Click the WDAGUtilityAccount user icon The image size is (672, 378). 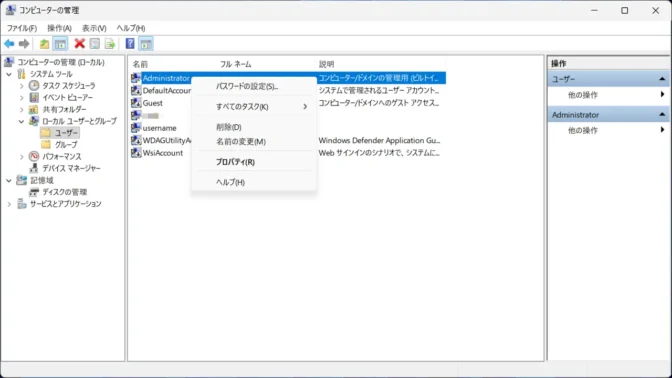(x=136, y=140)
